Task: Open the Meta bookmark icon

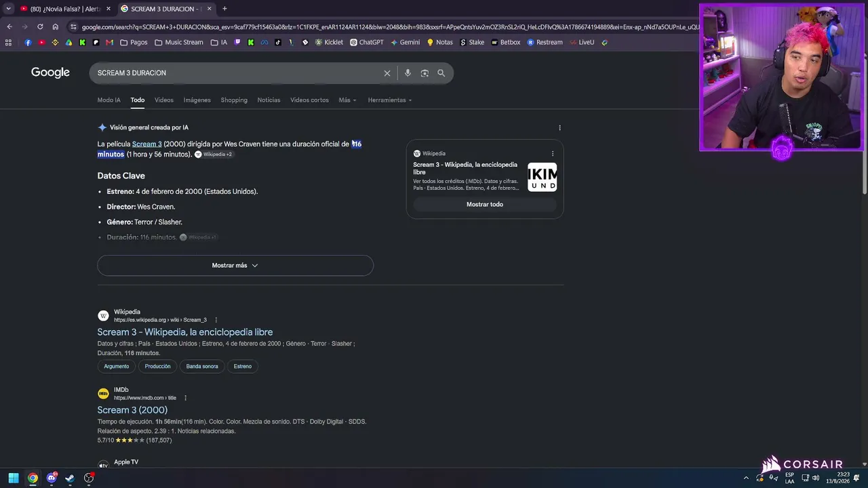Action: tap(264, 42)
